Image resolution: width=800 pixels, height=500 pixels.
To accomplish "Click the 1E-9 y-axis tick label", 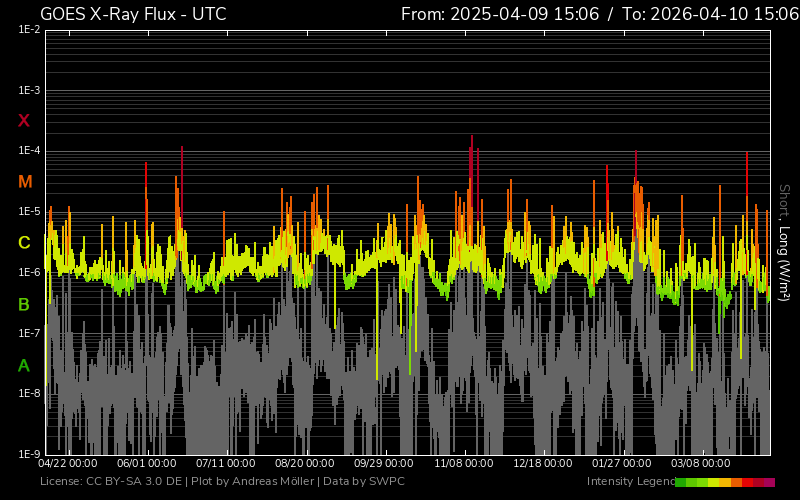I will pyautogui.click(x=28, y=454).
